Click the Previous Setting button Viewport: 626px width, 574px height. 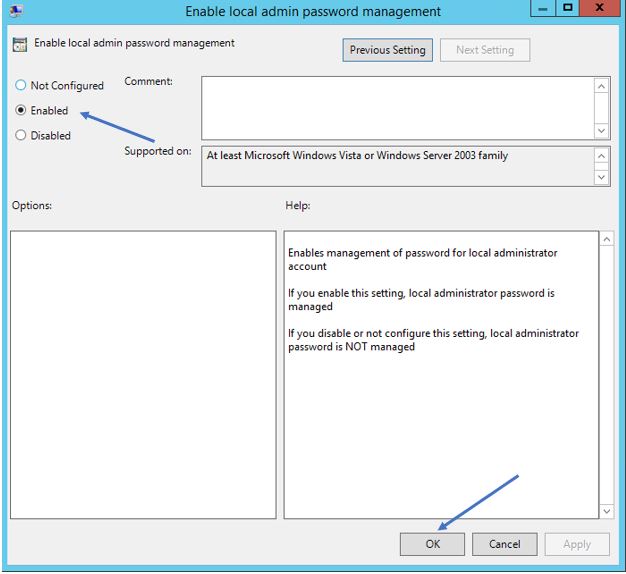pyautogui.click(x=387, y=50)
